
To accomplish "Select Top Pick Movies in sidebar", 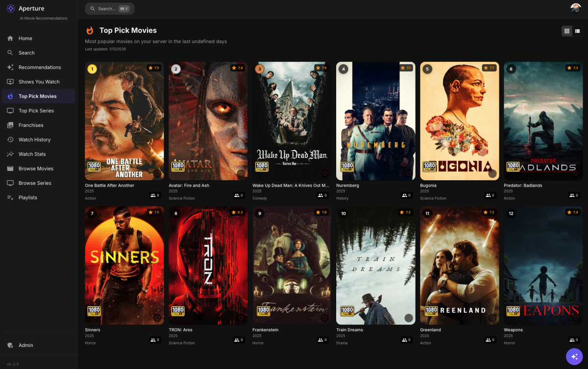I will tap(38, 96).
